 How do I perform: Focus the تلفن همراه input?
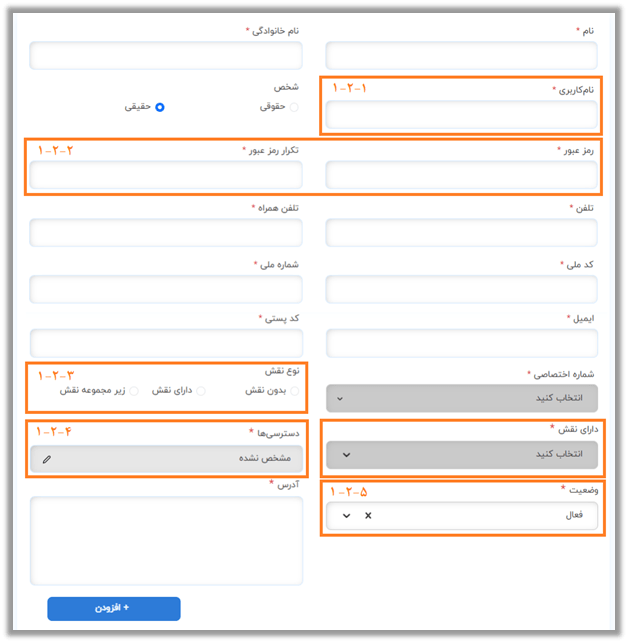click(x=166, y=232)
